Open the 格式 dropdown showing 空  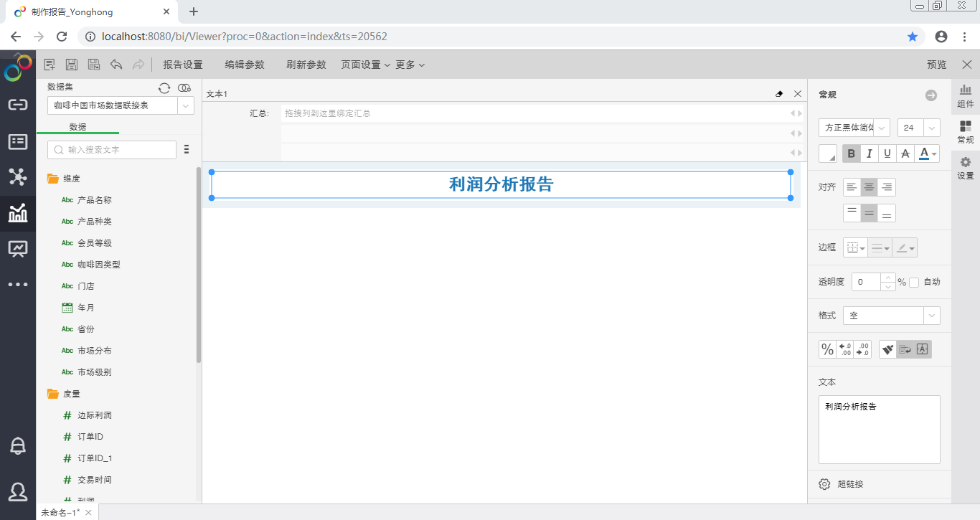[x=891, y=315]
